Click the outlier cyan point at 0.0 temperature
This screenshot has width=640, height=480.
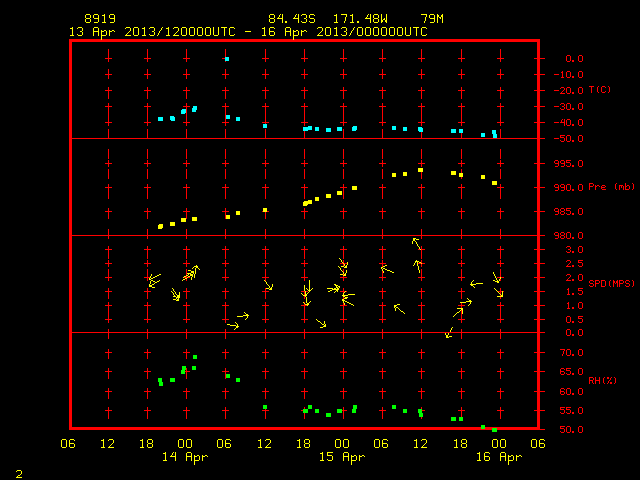coord(227,59)
